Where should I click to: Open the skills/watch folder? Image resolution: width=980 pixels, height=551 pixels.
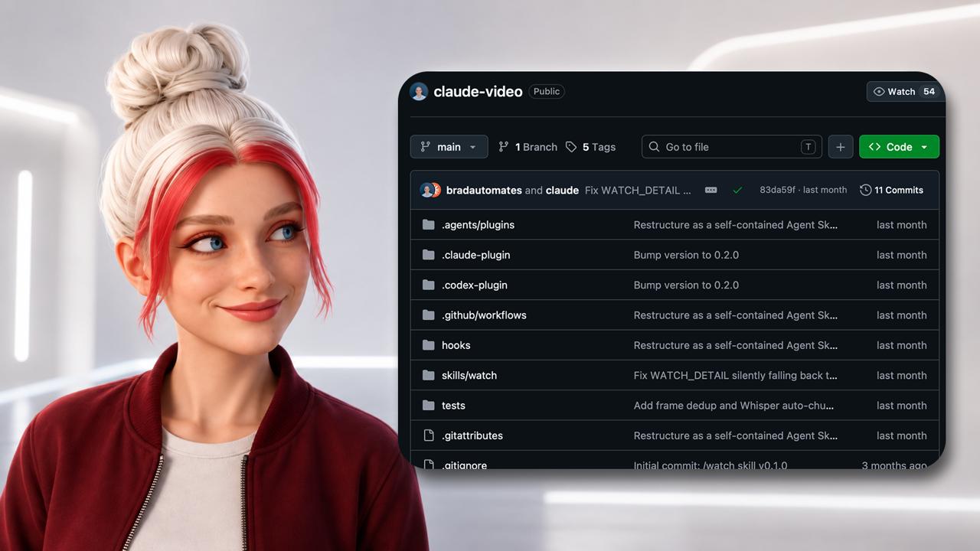469,375
